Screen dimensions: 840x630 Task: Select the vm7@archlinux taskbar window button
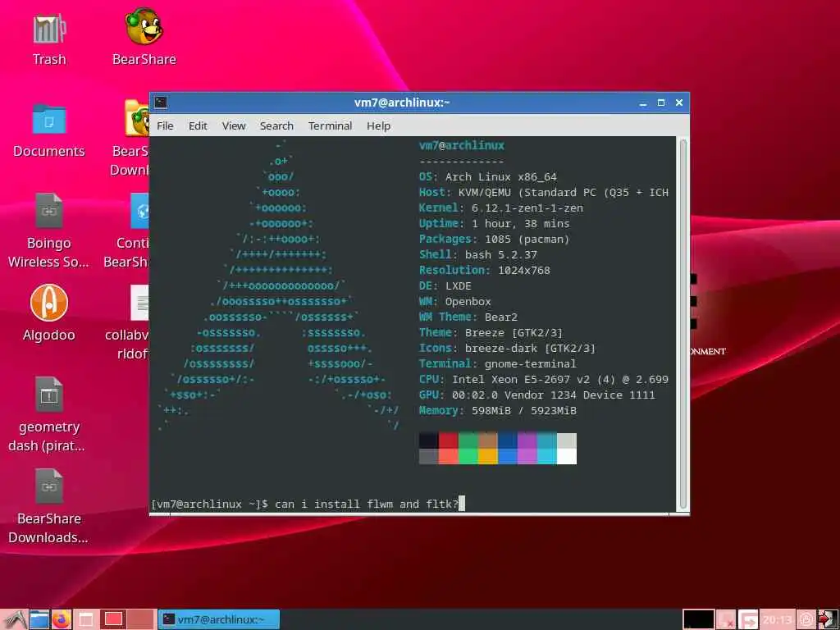(x=219, y=620)
